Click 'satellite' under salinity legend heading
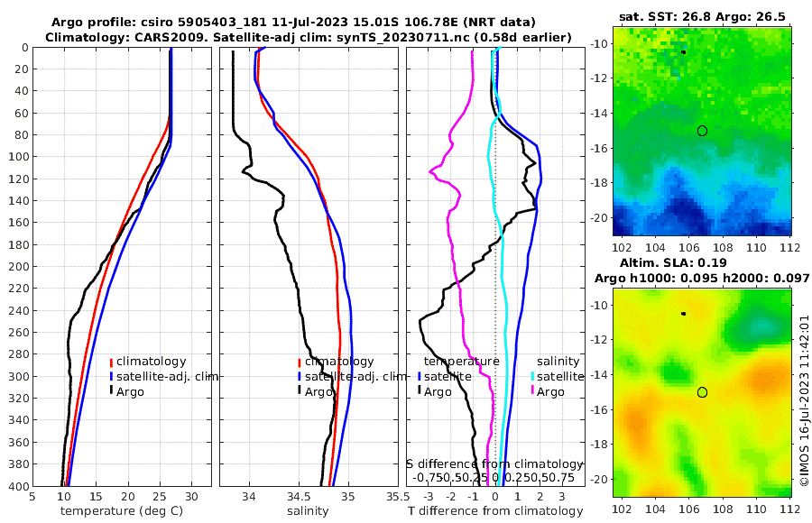Viewport: 812px width, 523px height. (560, 376)
